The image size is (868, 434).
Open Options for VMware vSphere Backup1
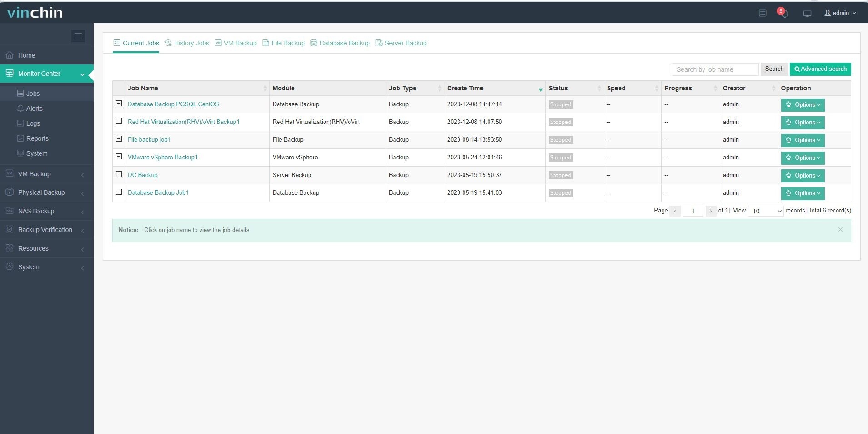[803, 158]
